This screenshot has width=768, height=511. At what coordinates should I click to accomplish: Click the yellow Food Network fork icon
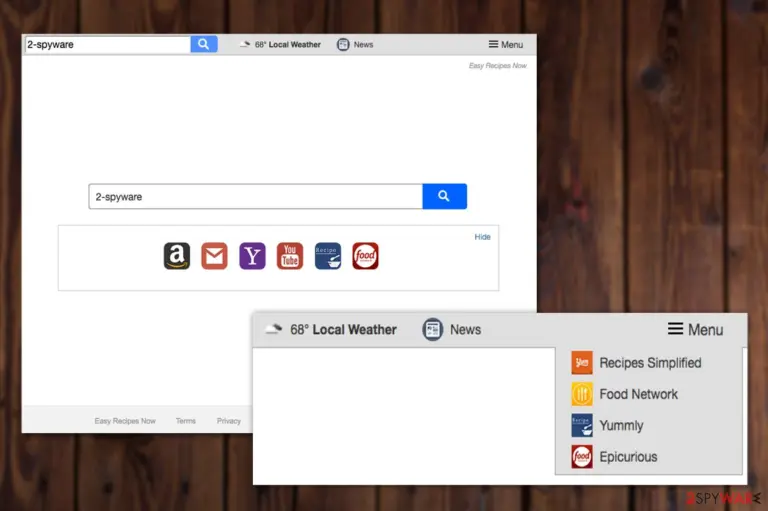[582, 394]
